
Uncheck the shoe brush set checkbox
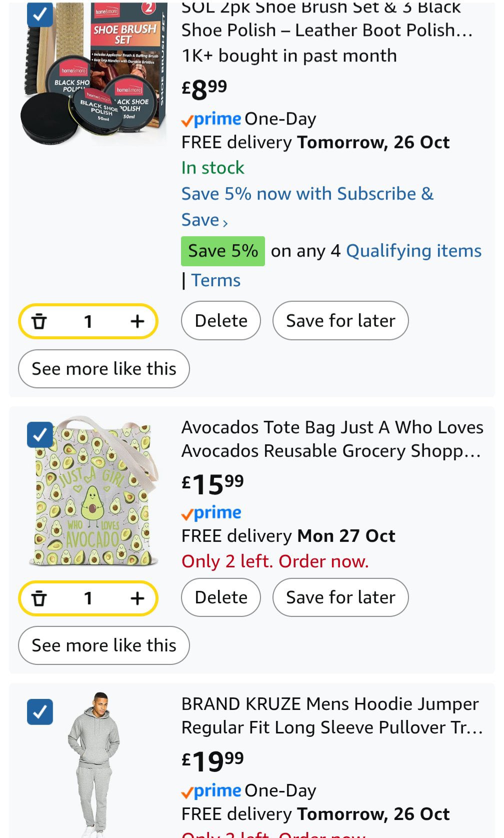[40, 15]
